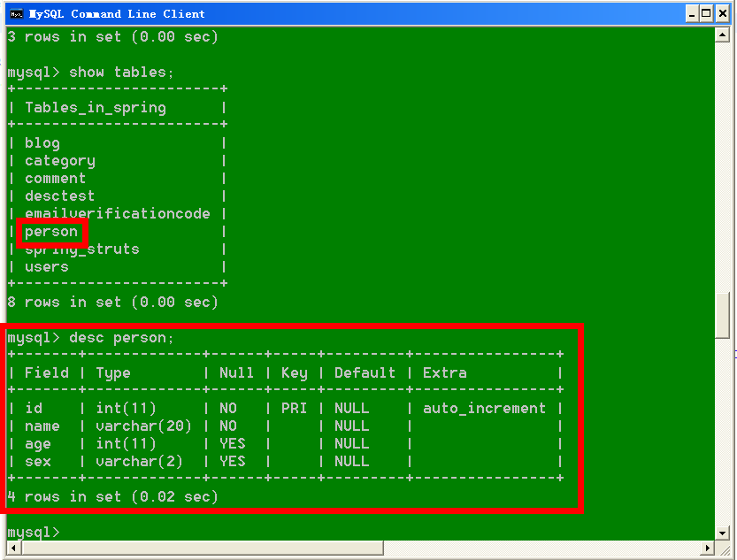The image size is (737, 560).
Task: Click '3 rows in set (0.00 sec)' line
Action: (113, 36)
